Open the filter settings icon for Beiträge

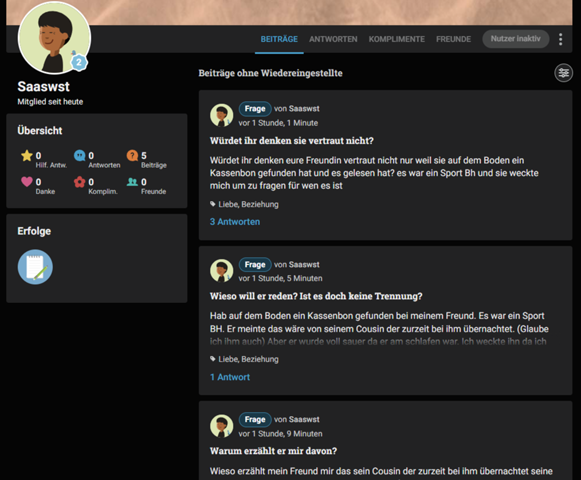point(563,73)
